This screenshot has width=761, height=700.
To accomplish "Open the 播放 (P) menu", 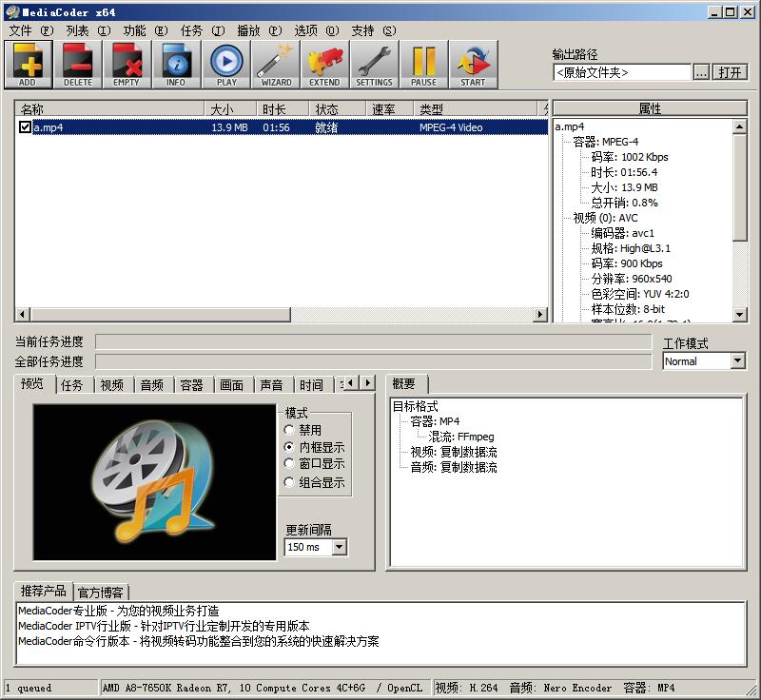I will click(259, 30).
